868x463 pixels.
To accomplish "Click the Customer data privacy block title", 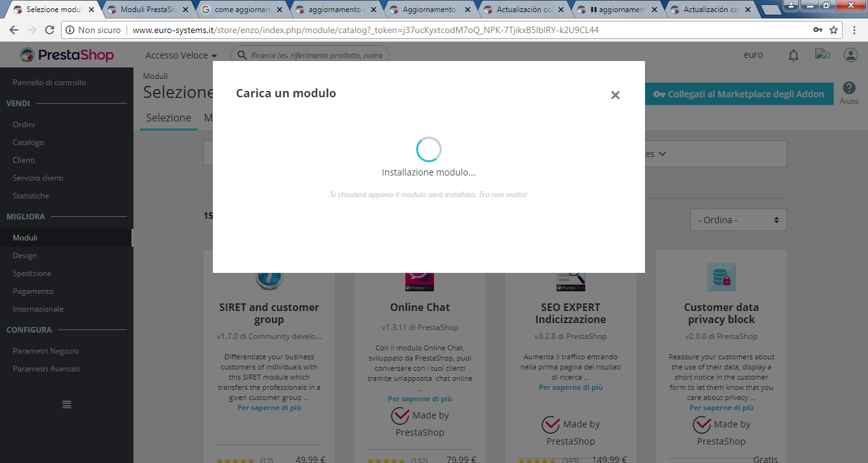I will 721,314.
